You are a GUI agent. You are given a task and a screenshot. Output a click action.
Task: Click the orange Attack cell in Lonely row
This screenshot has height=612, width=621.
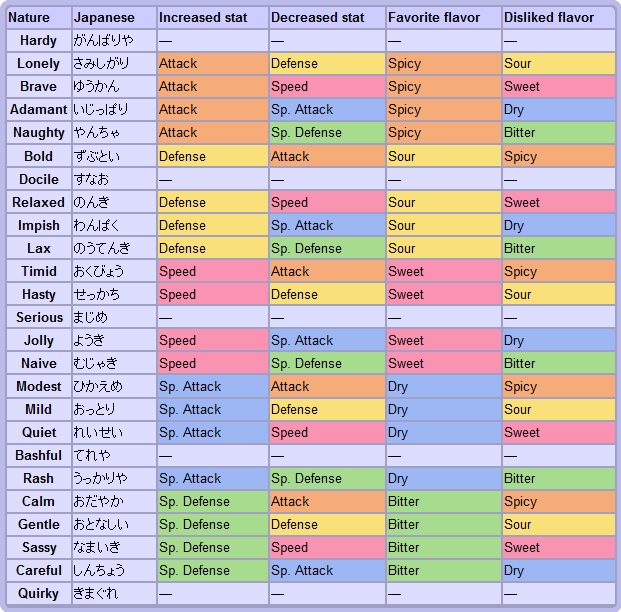click(212, 64)
